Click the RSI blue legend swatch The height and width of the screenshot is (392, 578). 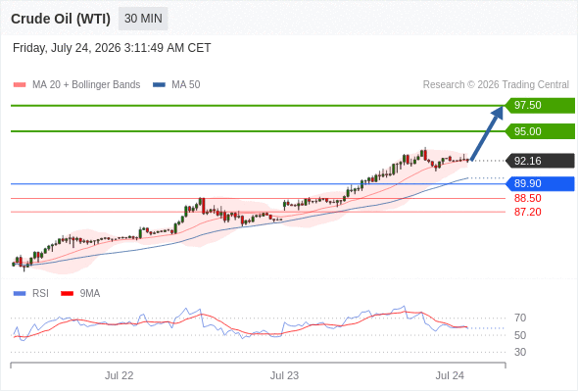click(20, 294)
